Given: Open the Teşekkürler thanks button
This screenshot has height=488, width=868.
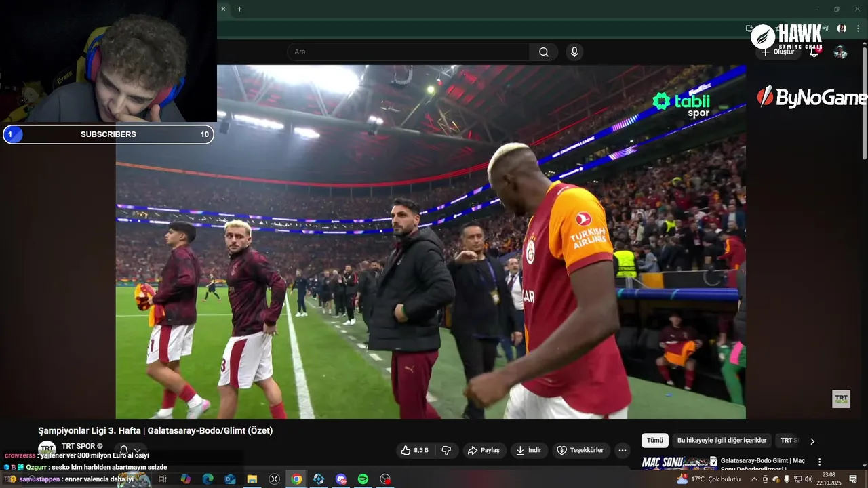Looking at the screenshot, I should [x=580, y=450].
